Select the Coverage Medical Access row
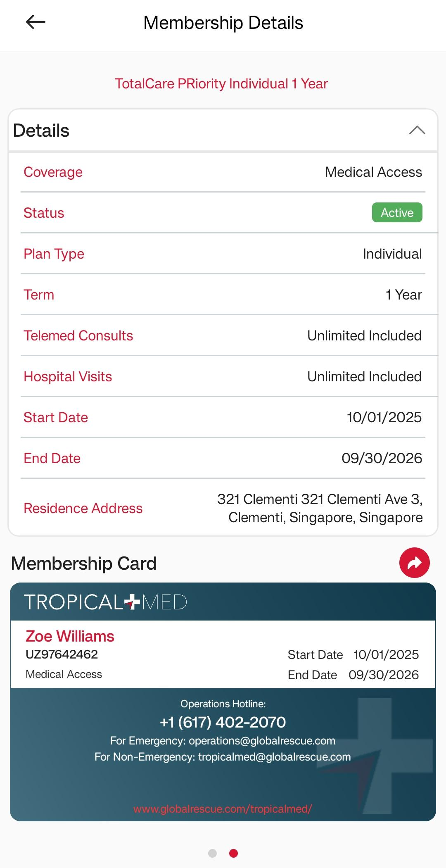Viewport: 446px width, 868px height. tap(223, 172)
